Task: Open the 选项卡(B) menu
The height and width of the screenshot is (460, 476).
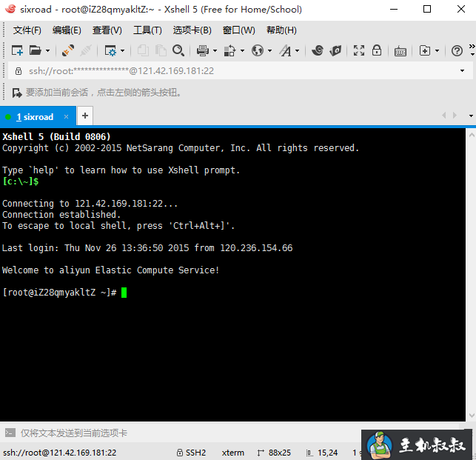Action: [192, 30]
